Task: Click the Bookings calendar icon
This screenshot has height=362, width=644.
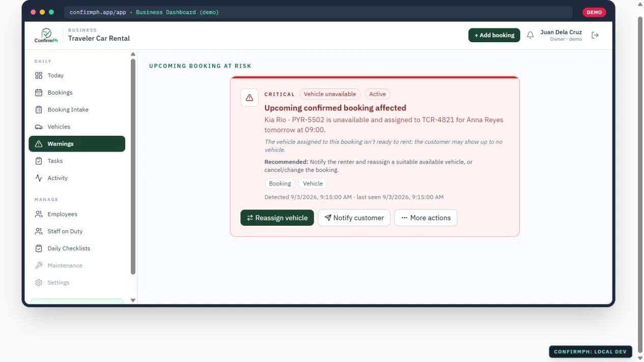Action: [39, 93]
